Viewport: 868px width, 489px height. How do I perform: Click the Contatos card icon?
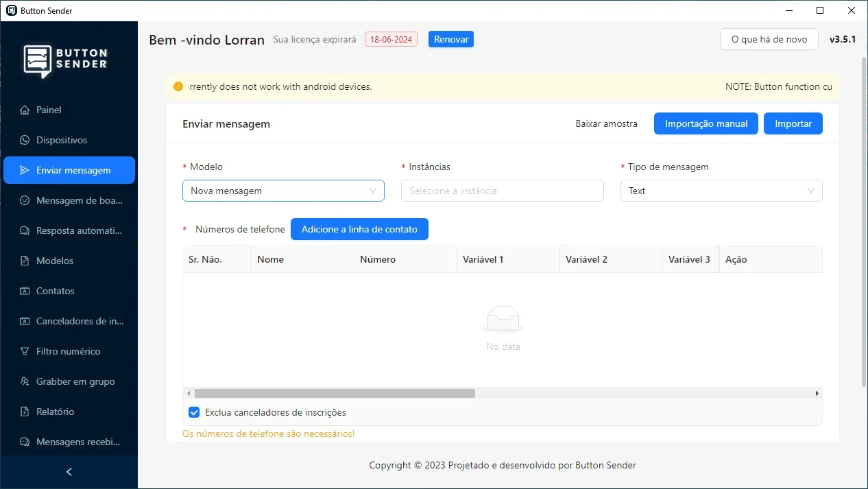(25, 291)
